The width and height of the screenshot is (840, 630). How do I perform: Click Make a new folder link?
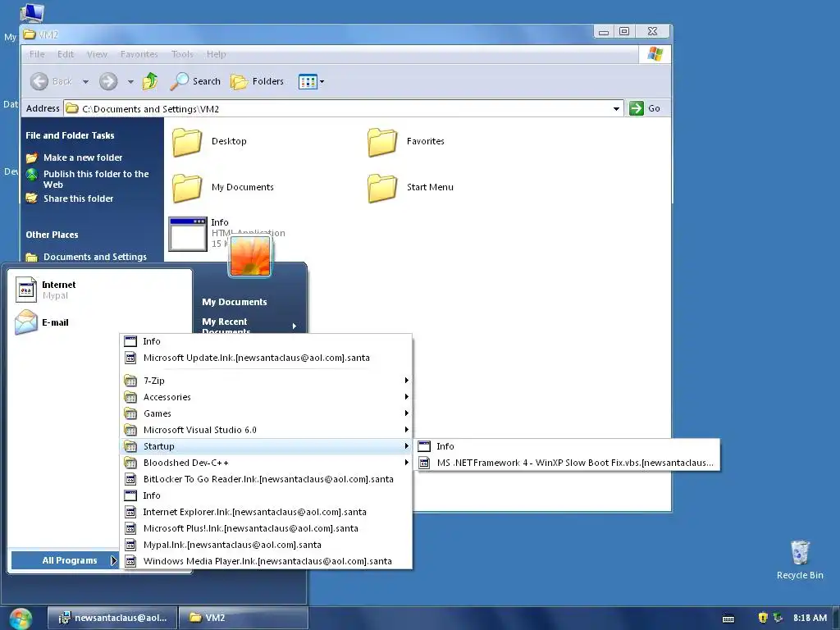click(x=83, y=157)
